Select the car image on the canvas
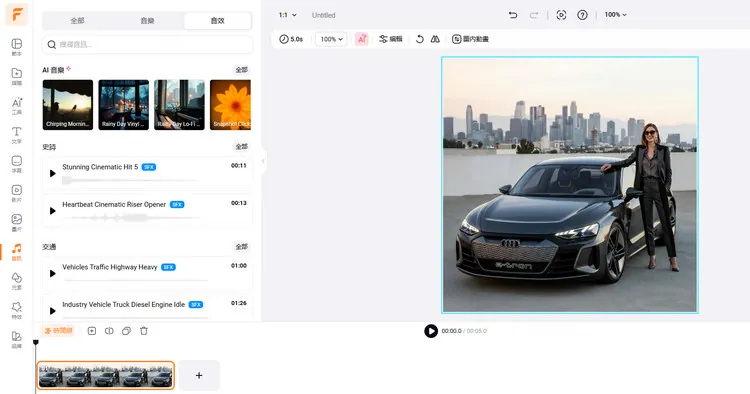The image size is (750, 394). [x=570, y=185]
